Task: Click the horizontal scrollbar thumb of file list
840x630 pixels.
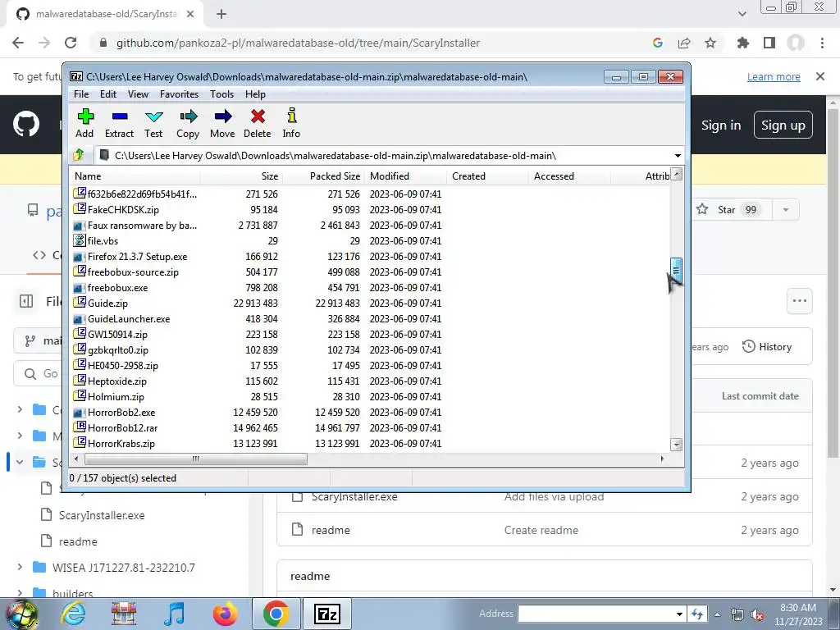Action: (x=196, y=459)
